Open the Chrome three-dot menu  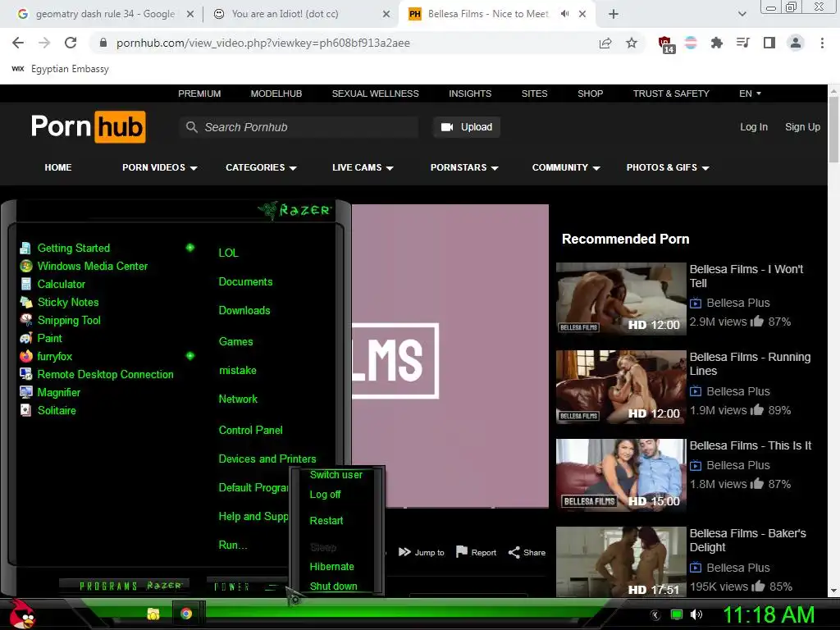pyautogui.click(x=822, y=43)
